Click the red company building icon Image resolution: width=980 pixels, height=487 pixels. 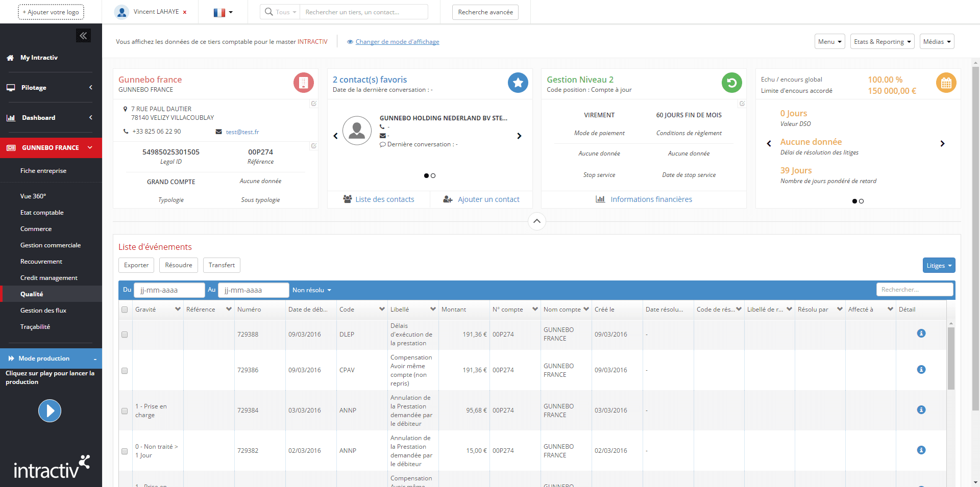[x=303, y=83]
